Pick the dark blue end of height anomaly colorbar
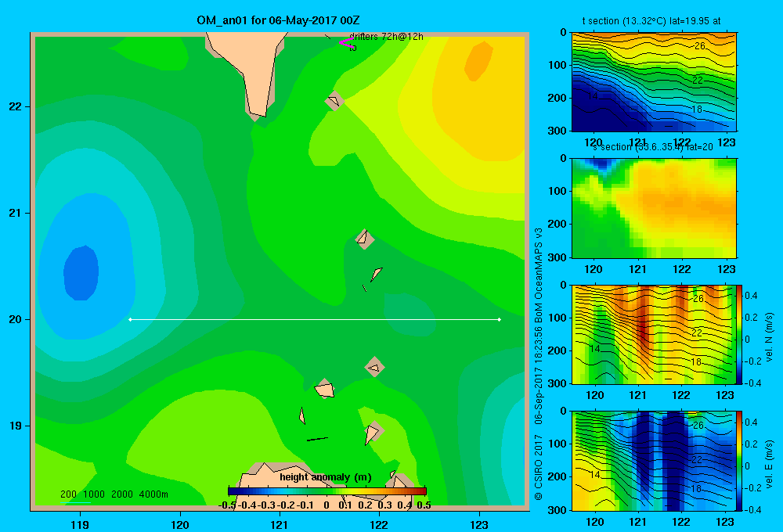The width and height of the screenshot is (783, 532). tap(233, 491)
